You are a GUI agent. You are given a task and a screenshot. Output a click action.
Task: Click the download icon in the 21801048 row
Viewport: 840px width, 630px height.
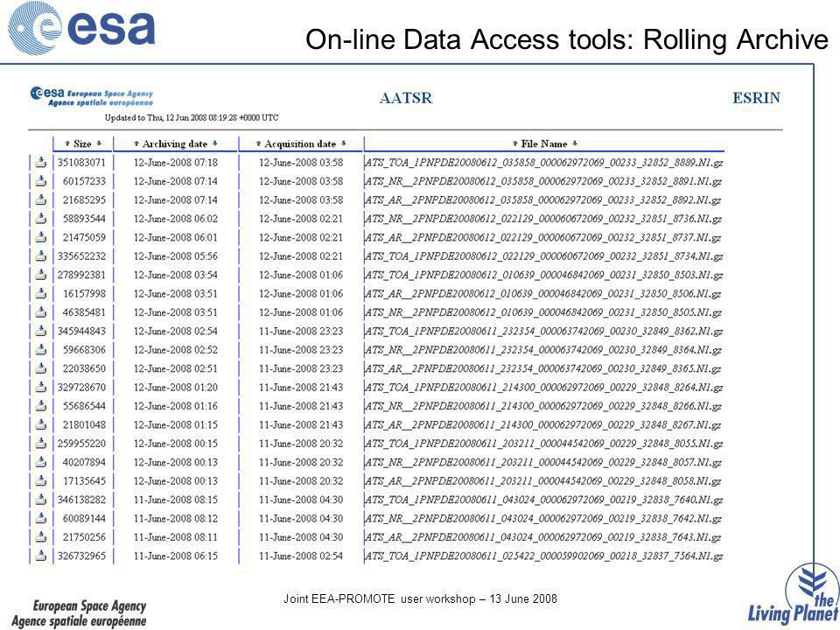[41, 425]
